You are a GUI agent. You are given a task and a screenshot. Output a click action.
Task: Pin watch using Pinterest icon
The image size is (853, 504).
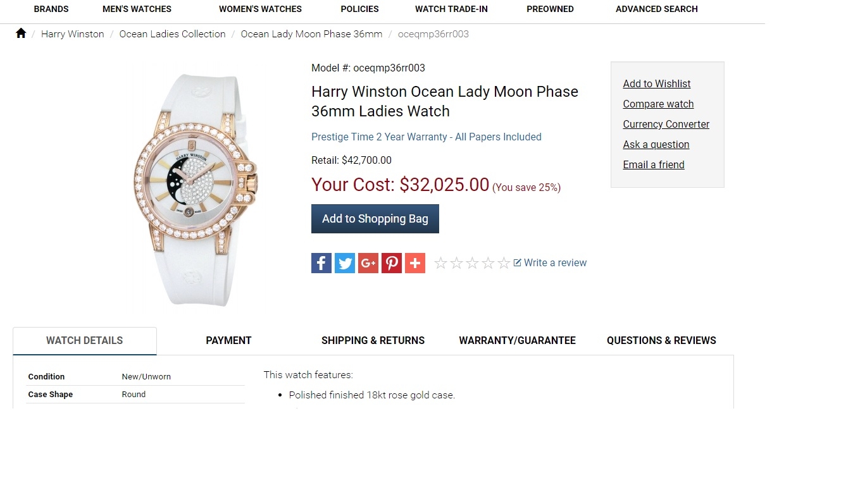pyautogui.click(x=392, y=263)
